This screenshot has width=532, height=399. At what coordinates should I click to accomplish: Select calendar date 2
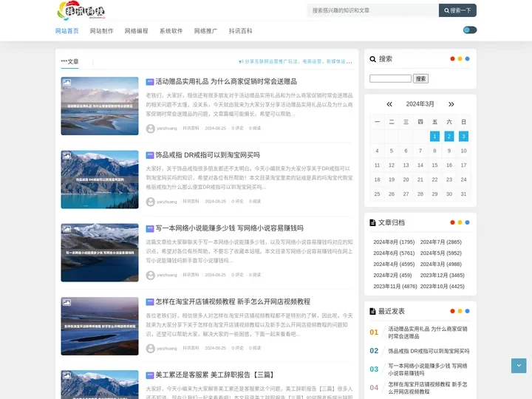click(449, 137)
